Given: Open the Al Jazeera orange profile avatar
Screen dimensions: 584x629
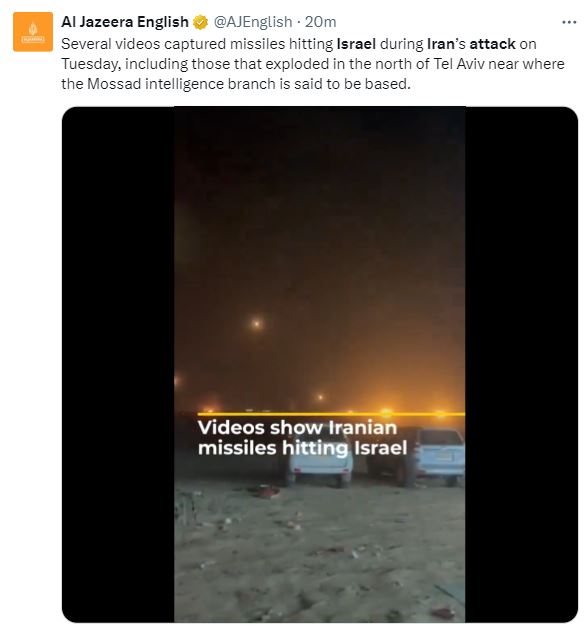Looking at the screenshot, I should (33, 32).
